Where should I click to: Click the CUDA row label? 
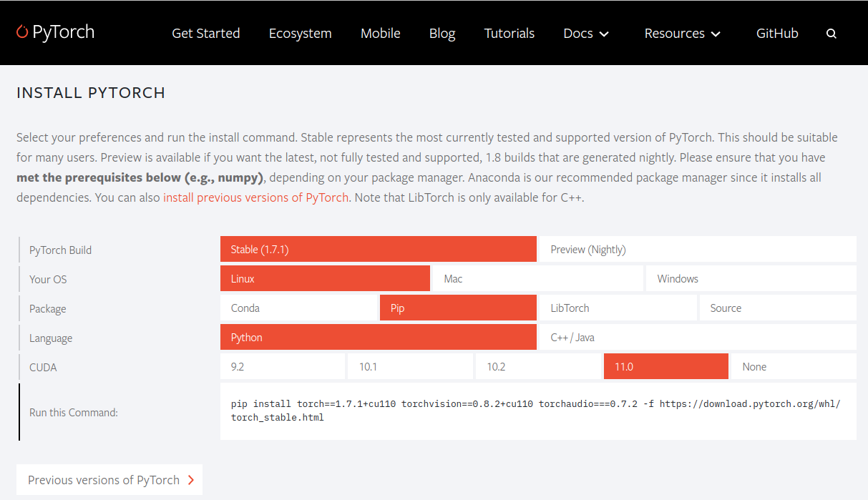coord(43,368)
